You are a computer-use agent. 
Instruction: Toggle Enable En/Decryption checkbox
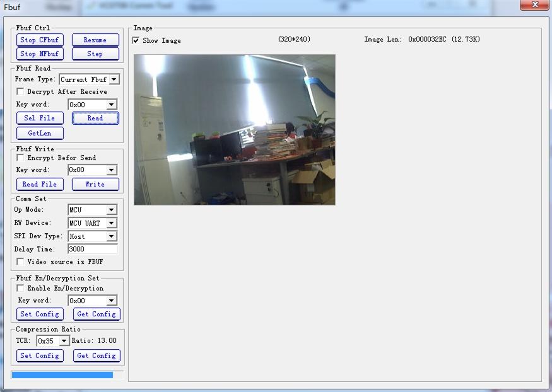(x=20, y=288)
